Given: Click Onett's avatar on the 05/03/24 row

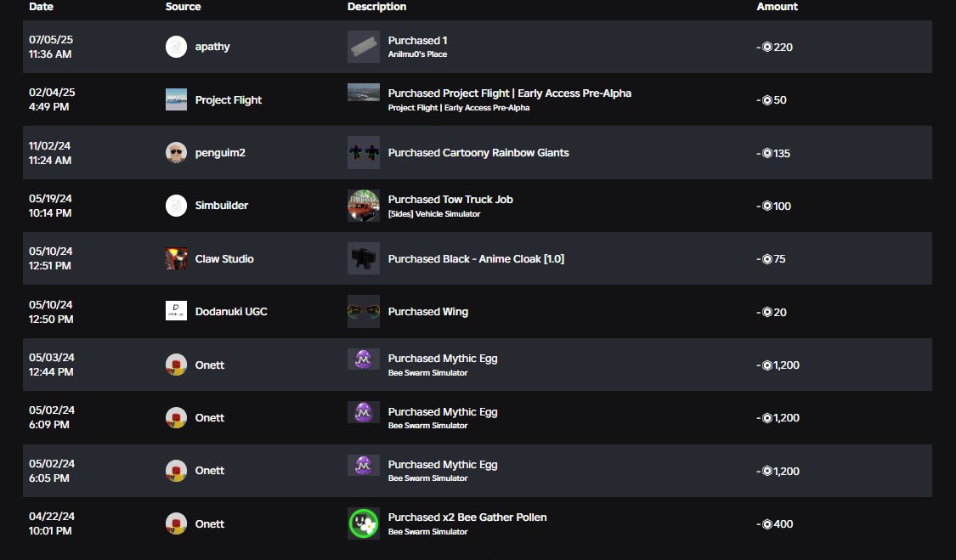Looking at the screenshot, I should pos(176,365).
